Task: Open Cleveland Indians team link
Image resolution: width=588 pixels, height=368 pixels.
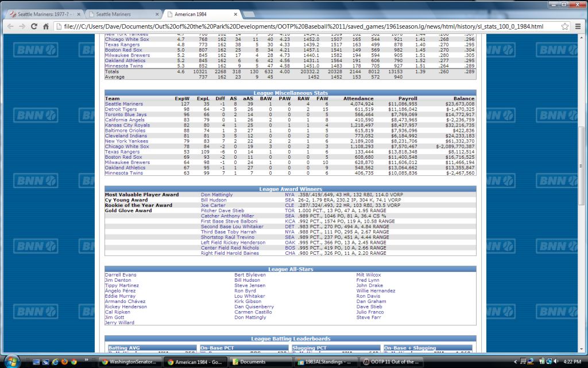Action: click(126, 136)
